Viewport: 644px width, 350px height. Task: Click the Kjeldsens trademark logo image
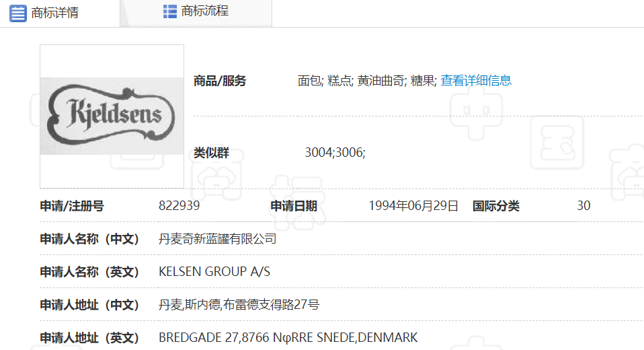[x=112, y=116]
